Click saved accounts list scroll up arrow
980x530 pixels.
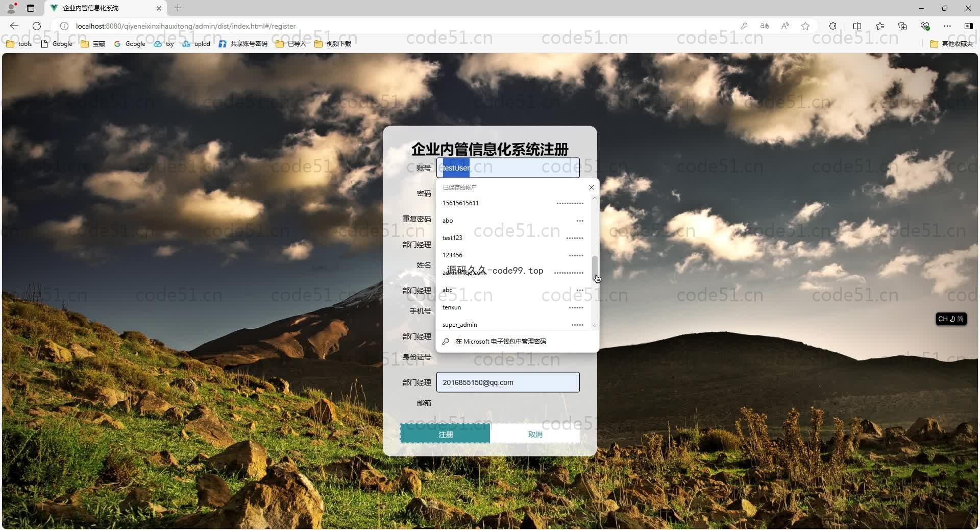tap(595, 198)
